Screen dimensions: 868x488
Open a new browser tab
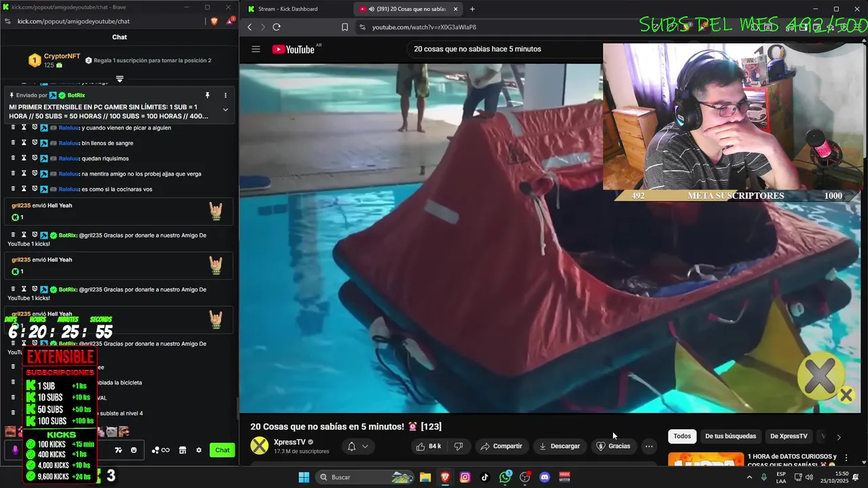(472, 9)
